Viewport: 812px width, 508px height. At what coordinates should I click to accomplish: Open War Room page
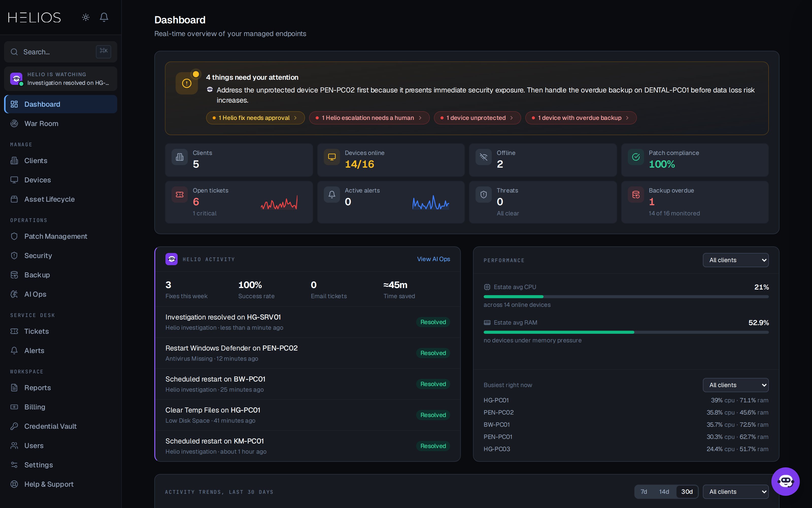point(61,123)
